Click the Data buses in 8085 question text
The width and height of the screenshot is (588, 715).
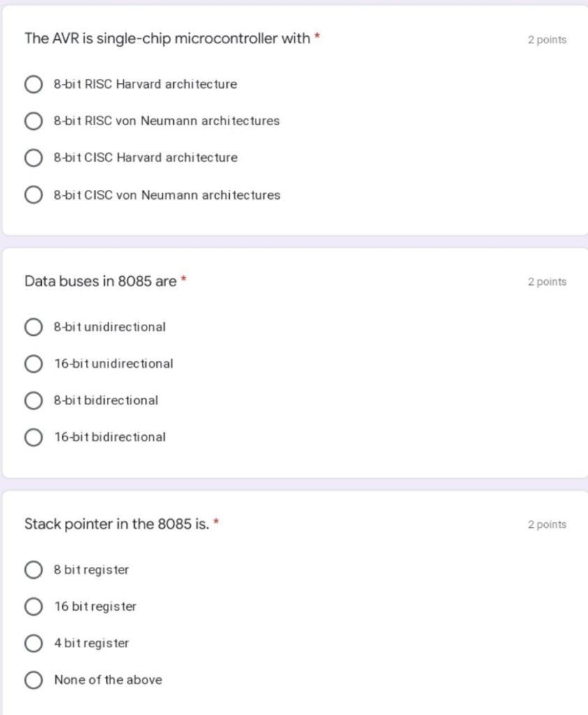pyautogui.click(x=100, y=281)
